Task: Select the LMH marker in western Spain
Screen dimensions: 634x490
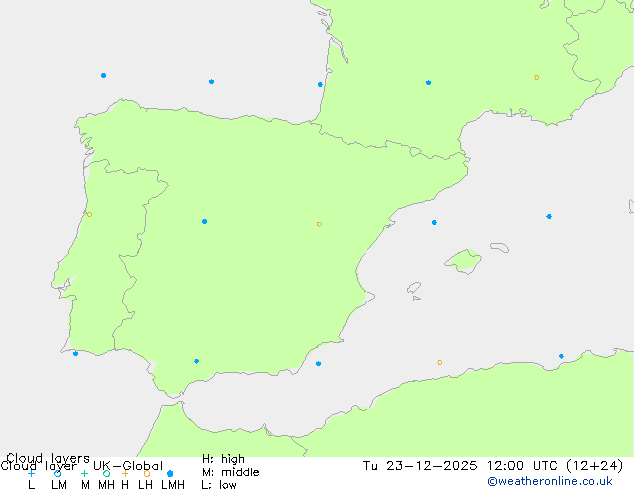Action: (205, 222)
